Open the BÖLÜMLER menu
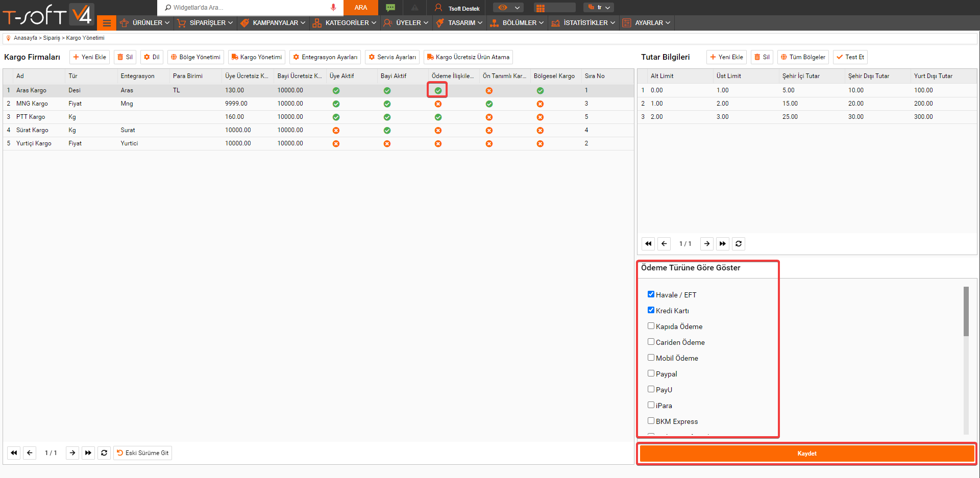The width and height of the screenshot is (980, 478). coord(517,23)
